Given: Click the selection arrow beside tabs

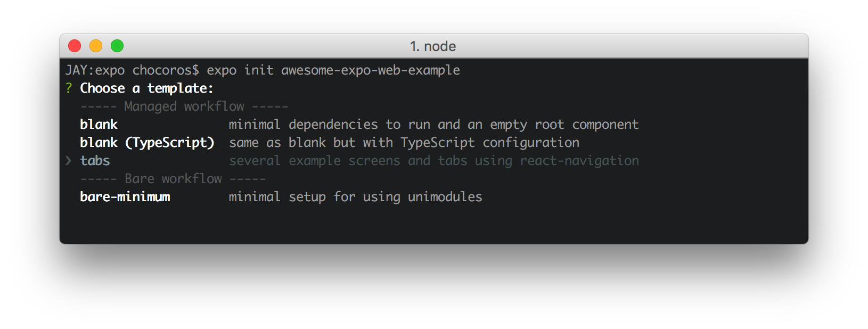Looking at the screenshot, I should pyautogui.click(x=68, y=161).
